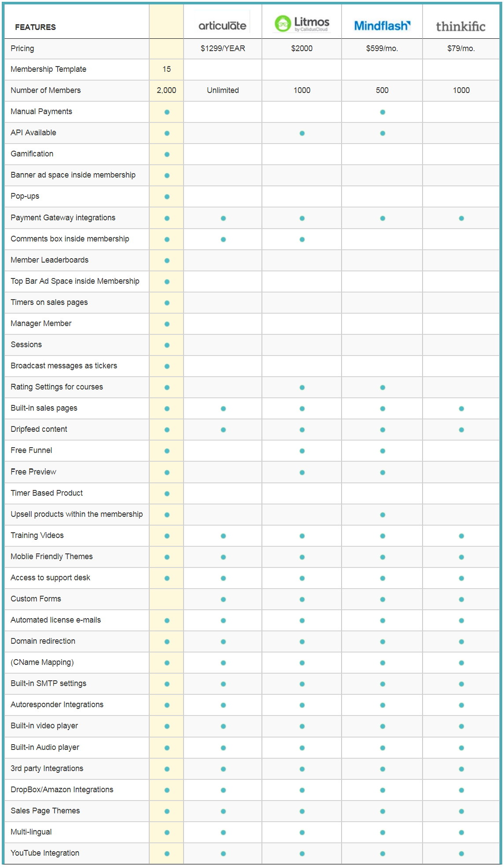Click the Timer Based Product feature label
Image resolution: width=504 pixels, height=868 pixels.
click(47, 493)
